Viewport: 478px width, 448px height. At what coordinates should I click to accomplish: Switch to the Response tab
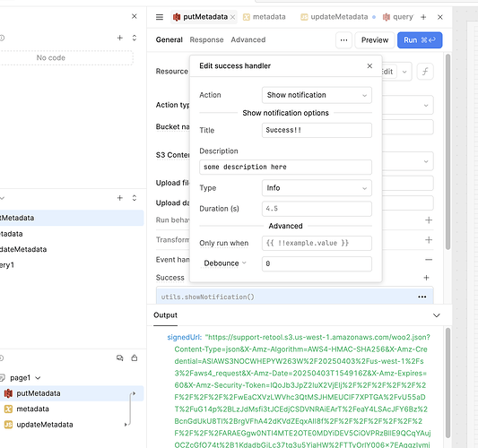(x=206, y=40)
